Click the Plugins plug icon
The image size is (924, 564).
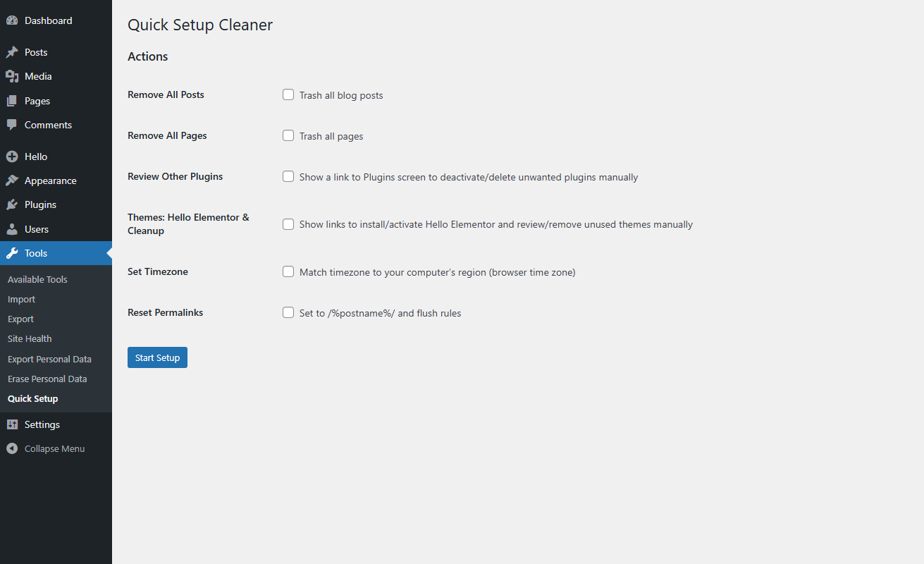point(12,204)
